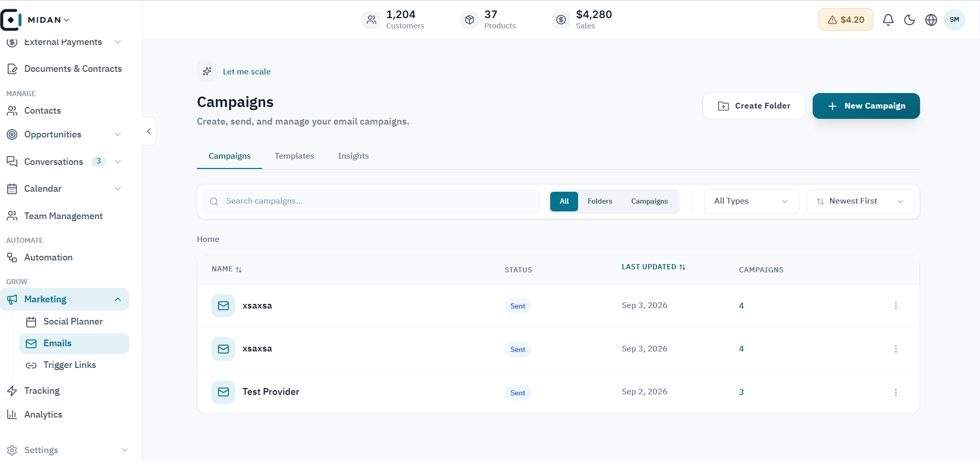
Task: Expand the Calendar chevron
Action: (118, 189)
